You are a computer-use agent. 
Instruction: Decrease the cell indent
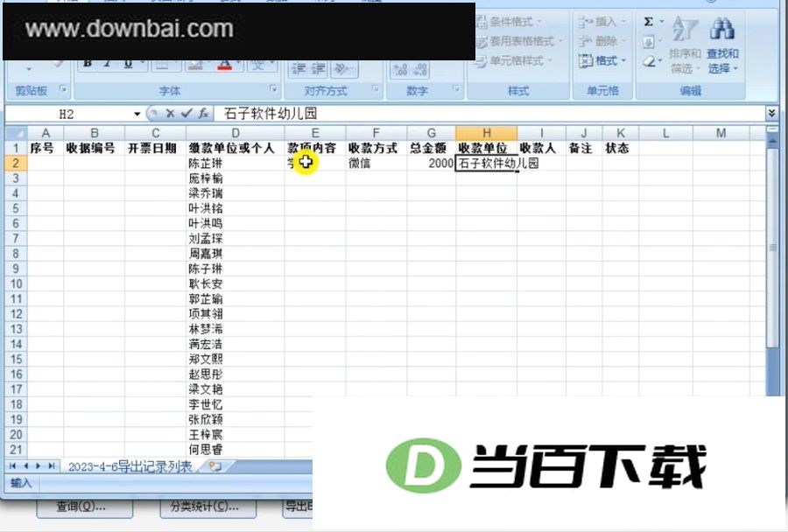[299, 68]
